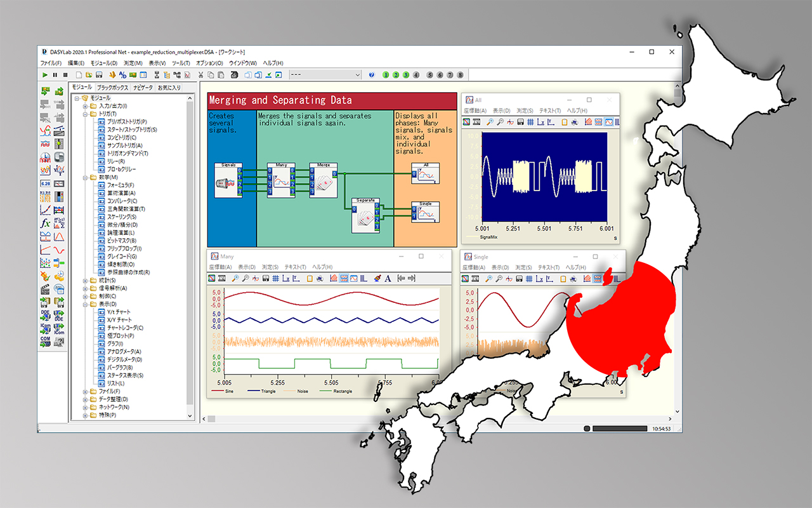The image size is (812, 508).
Task: Select the sine wave generator module icon
Action: pyautogui.click(x=59, y=250)
